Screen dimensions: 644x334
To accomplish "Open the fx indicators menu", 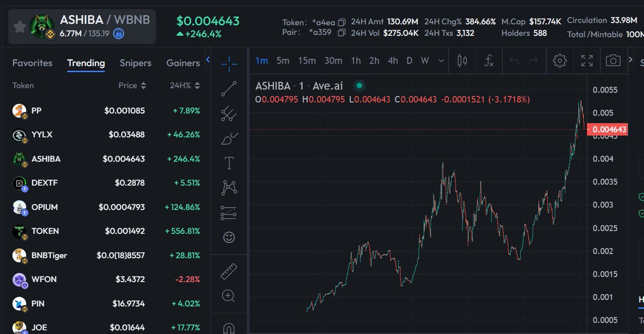I will click(x=488, y=61).
